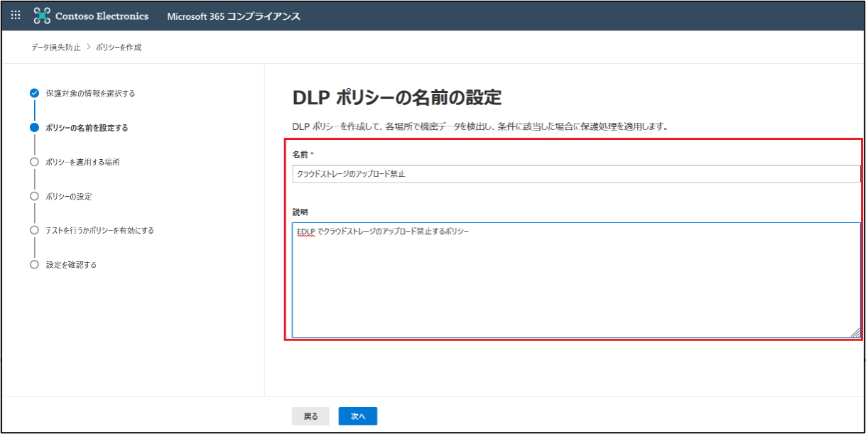Grab the description box resize handle

[855, 333]
